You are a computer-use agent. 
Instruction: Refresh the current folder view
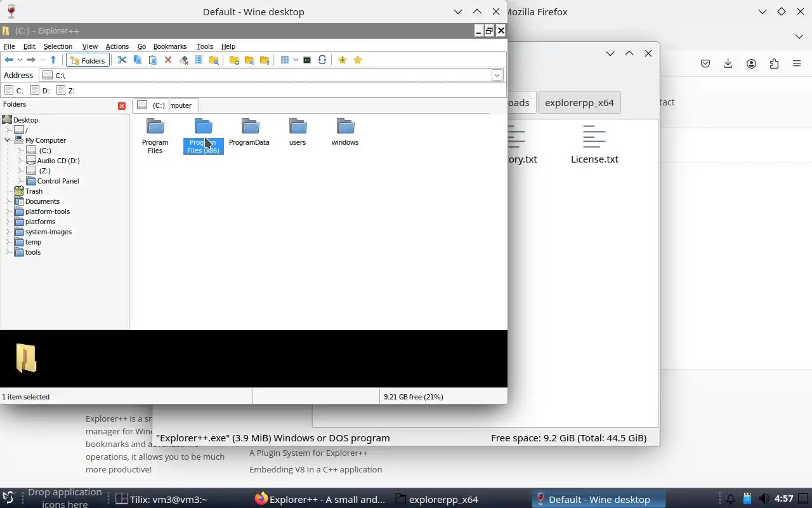[x=322, y=60]
